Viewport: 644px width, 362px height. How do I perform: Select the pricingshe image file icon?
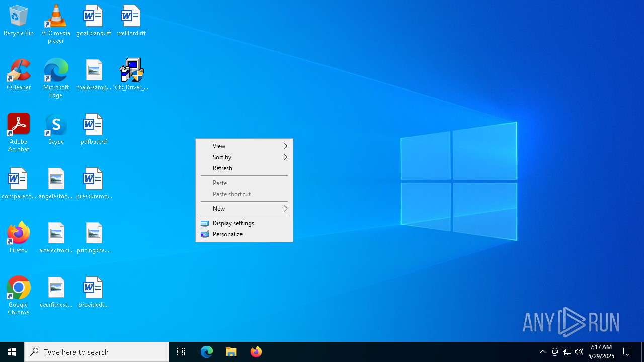pyautogui.click(x=94, y=238)
